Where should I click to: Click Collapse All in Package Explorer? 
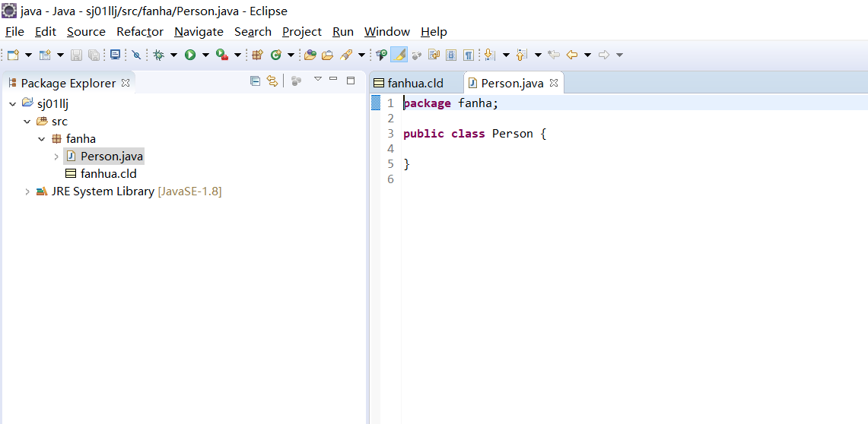255,81
